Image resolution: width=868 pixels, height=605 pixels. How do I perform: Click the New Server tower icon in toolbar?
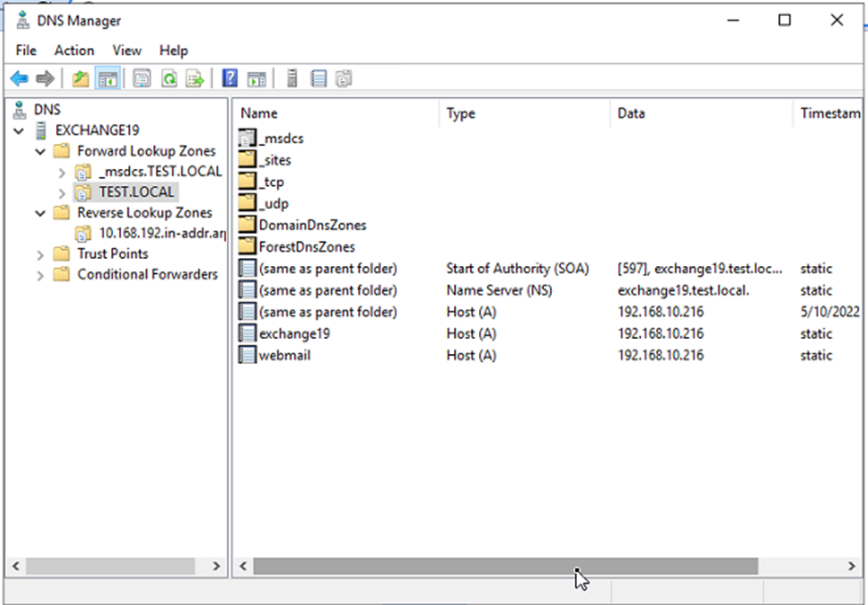click(291, 79)
